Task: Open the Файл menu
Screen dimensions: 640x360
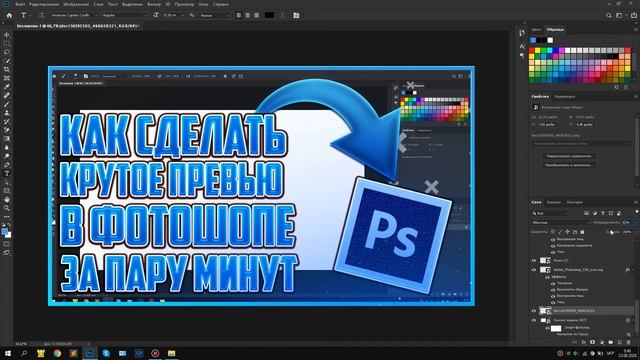Action: pyautogui.click(x=20, y=4)
